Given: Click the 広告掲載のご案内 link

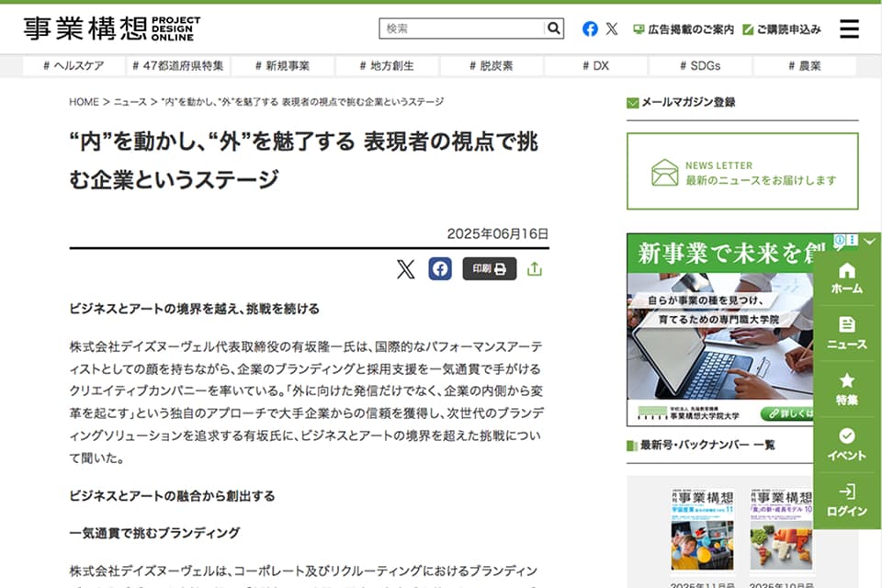Looking at the screenshot, I should pyautogui.click(x=684, y=29).
